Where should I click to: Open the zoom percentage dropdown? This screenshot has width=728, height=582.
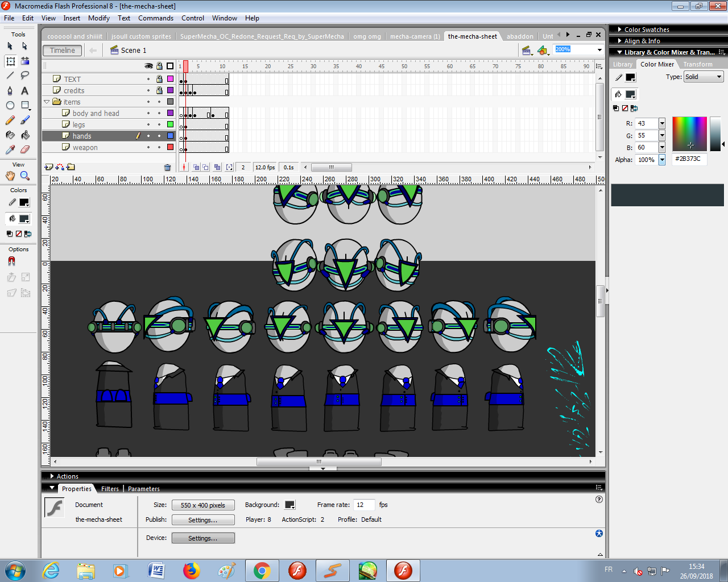[599, 50]
